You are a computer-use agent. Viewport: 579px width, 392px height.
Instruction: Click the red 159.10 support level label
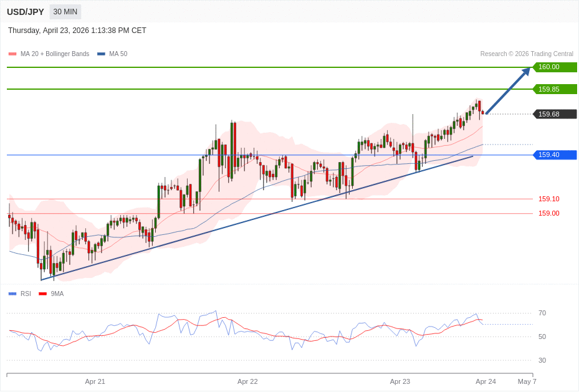tap(548, 199)
